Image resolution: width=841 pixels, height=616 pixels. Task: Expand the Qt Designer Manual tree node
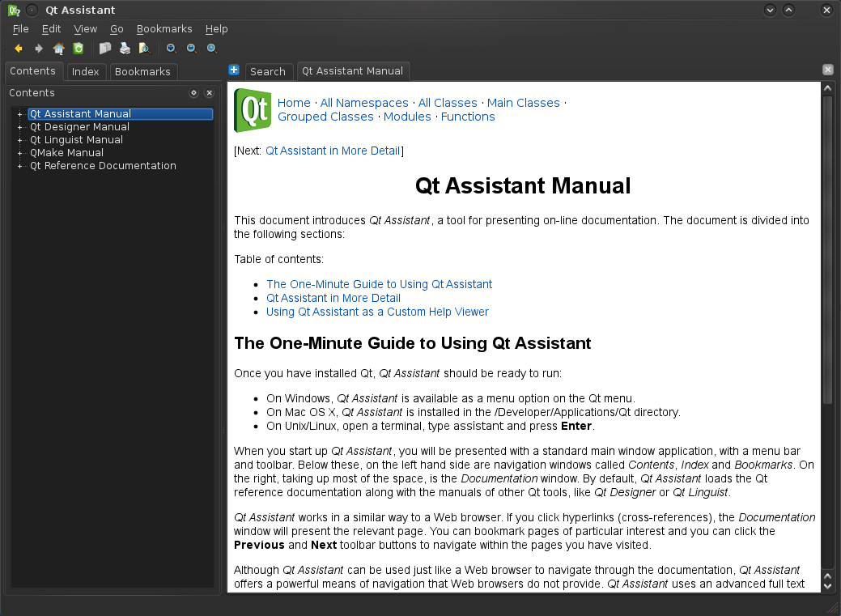pos(20,127)
